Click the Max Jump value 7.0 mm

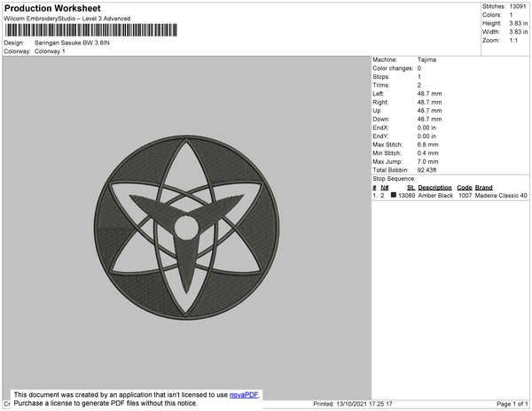point(428,161)
